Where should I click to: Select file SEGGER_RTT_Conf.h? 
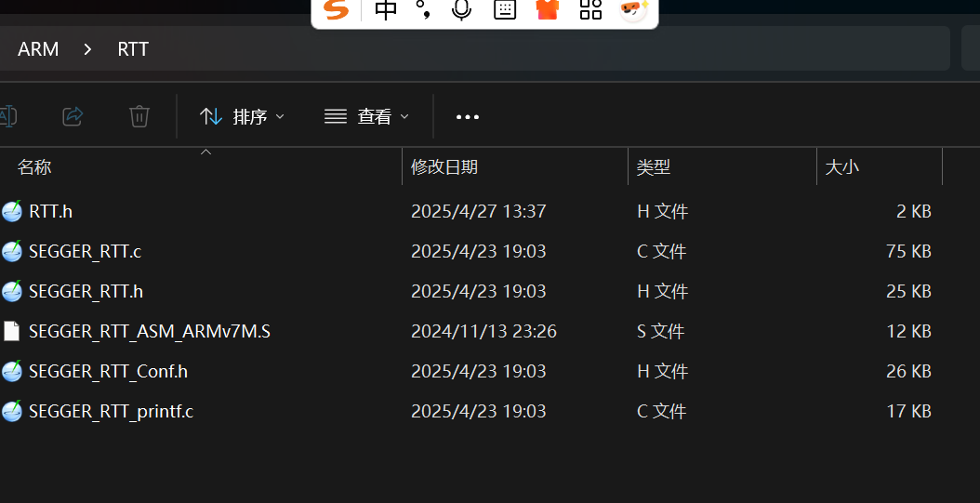point(108,371)
